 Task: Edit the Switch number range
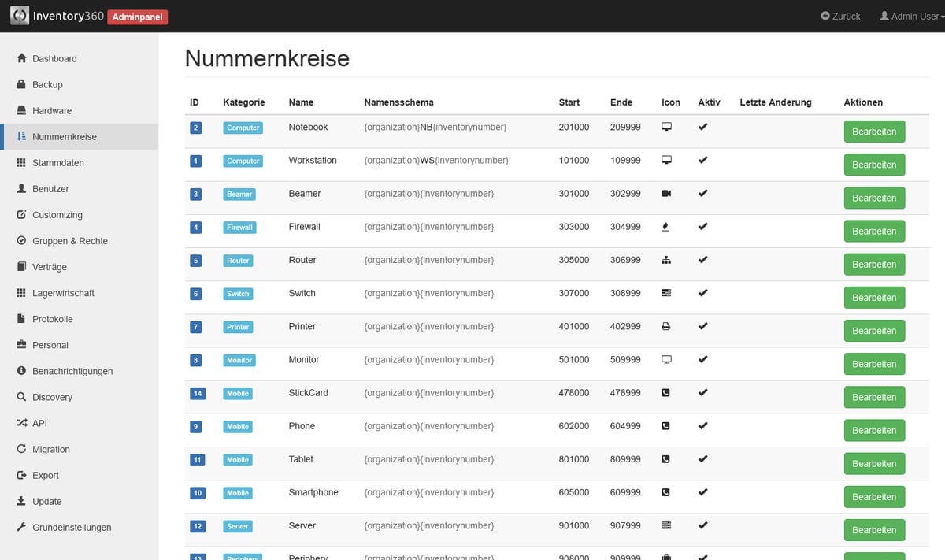(873, 298)
